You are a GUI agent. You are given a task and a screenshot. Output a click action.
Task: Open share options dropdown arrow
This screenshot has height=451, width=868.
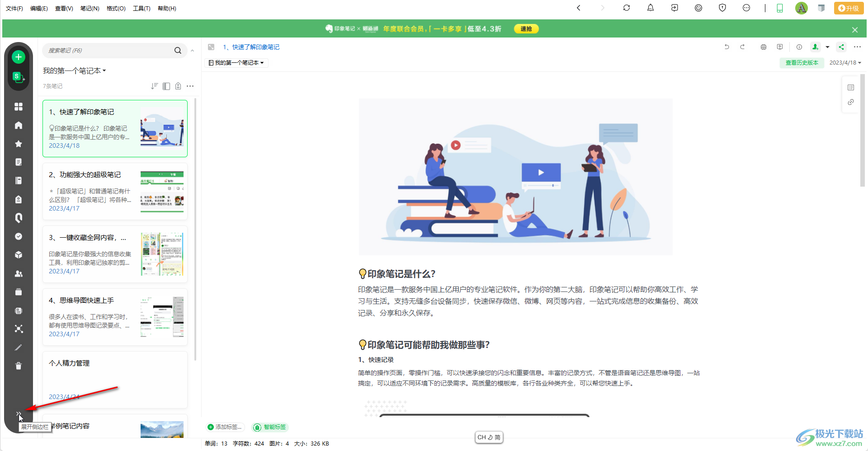(827, 47)
